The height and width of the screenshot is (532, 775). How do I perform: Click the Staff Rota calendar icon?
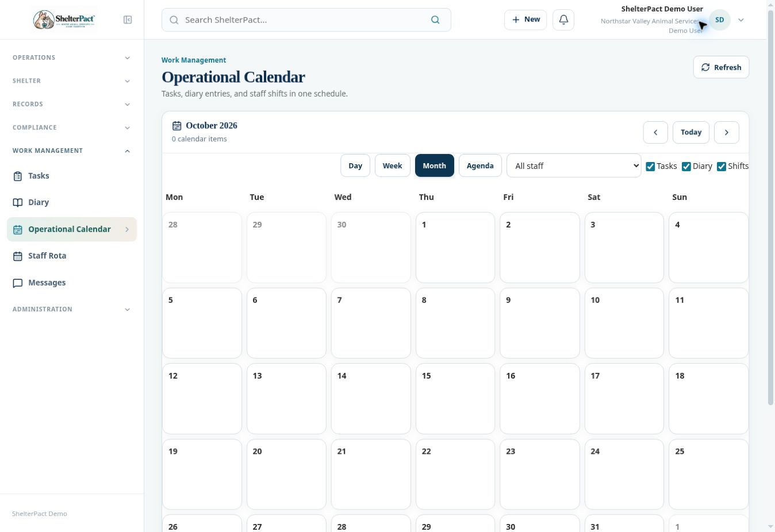pyautogui.click(x=18, y=256)
